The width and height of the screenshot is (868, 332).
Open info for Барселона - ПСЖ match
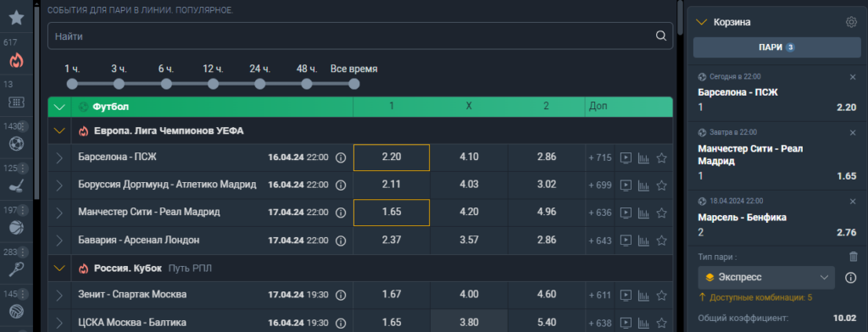341,158
